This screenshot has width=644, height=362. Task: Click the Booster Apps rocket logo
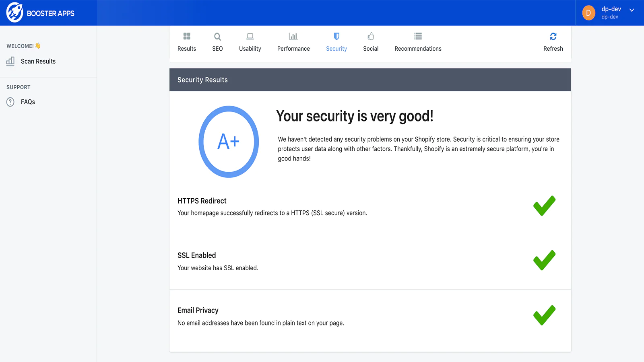14,12
